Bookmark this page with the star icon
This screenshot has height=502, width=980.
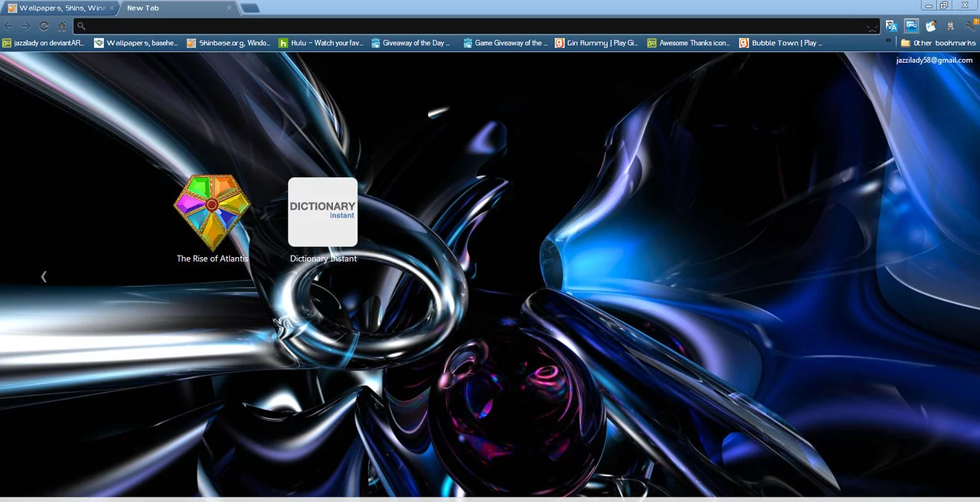[x=871, y=27]
